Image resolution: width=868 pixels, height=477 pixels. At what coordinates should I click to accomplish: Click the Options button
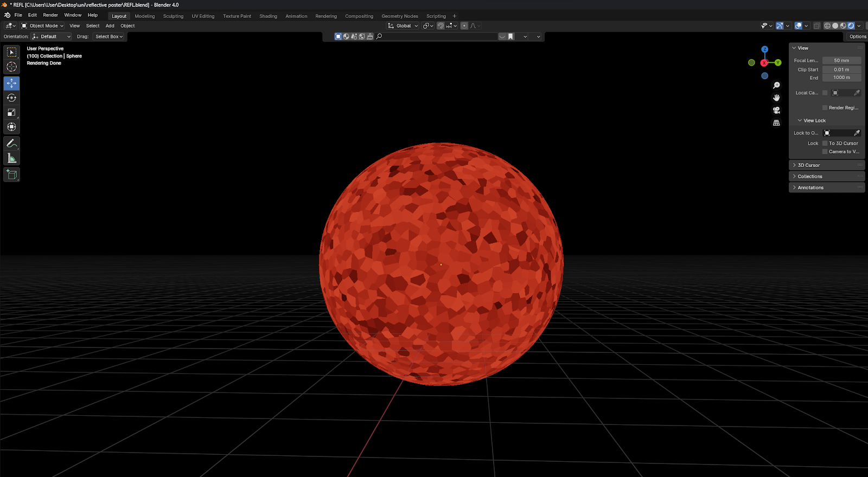858,37
